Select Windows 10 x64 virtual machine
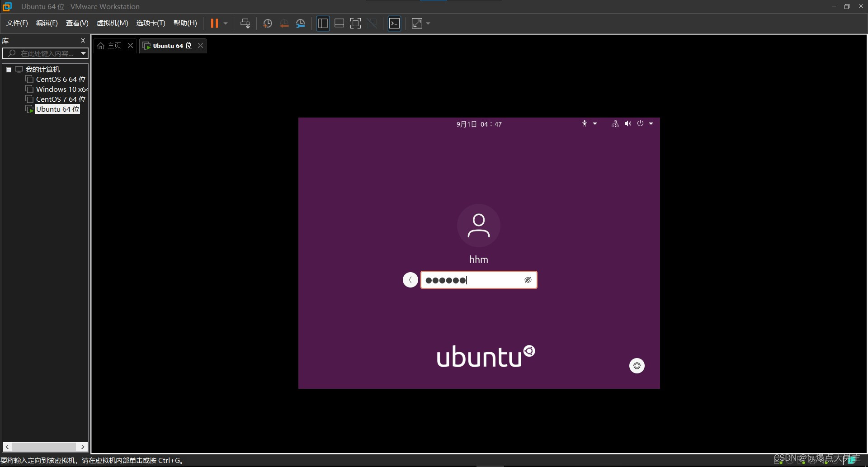Screen dimensions: 868x467 62,90
